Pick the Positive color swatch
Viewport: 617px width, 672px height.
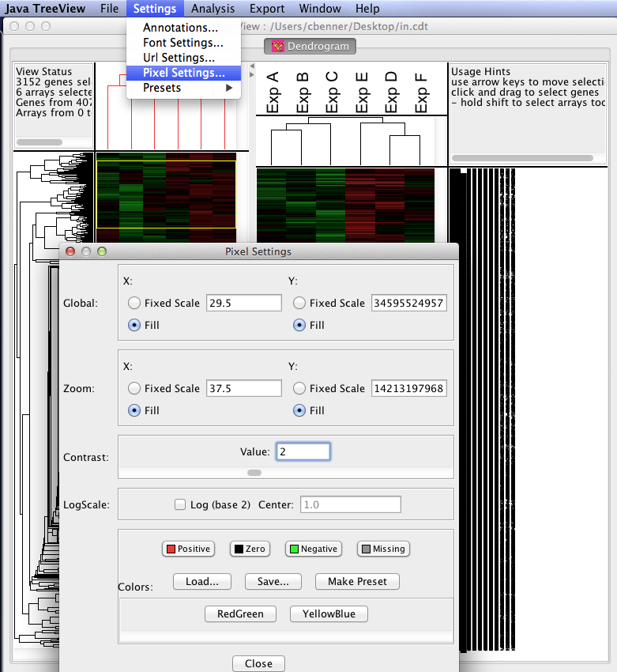(x=188, y=549)
